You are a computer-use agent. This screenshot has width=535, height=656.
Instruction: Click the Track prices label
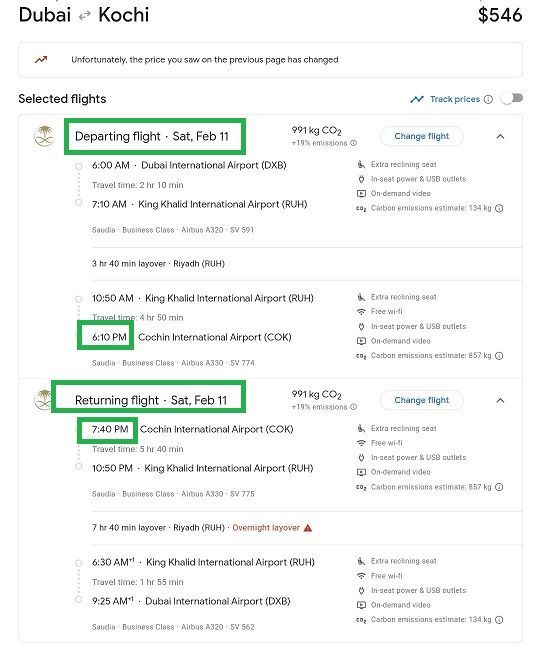click(455, 99)
